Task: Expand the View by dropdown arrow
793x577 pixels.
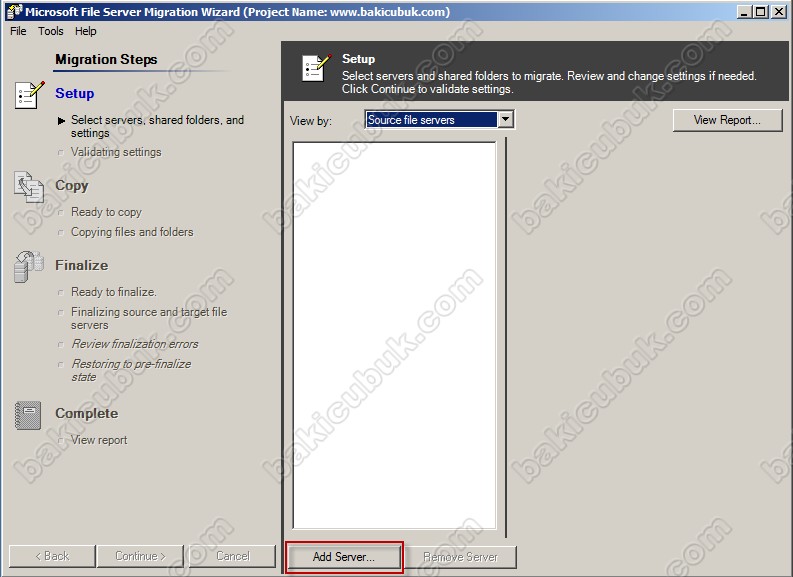Action: click(x=505, y=120)
